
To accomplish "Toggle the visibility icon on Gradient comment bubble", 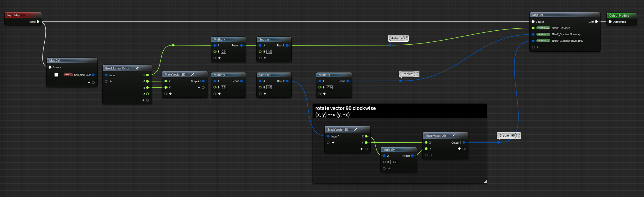I will (417, 75).
